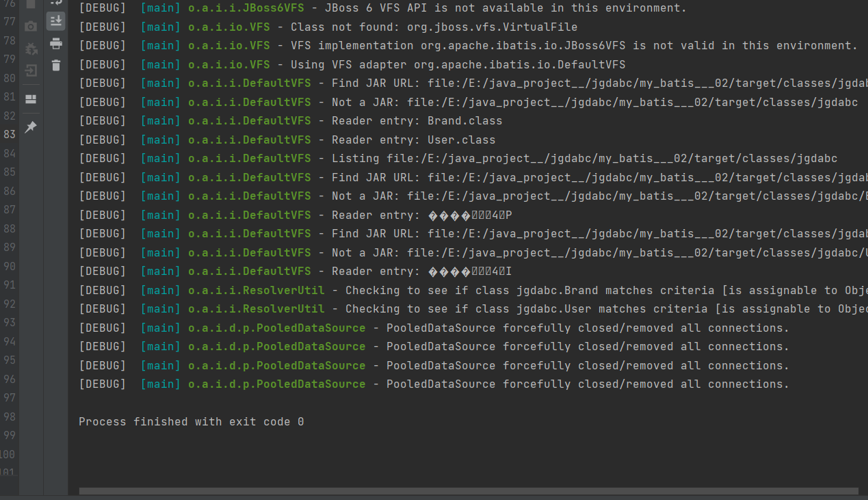Click the Exit icon with the arrow entering a box

click(31, 70)
